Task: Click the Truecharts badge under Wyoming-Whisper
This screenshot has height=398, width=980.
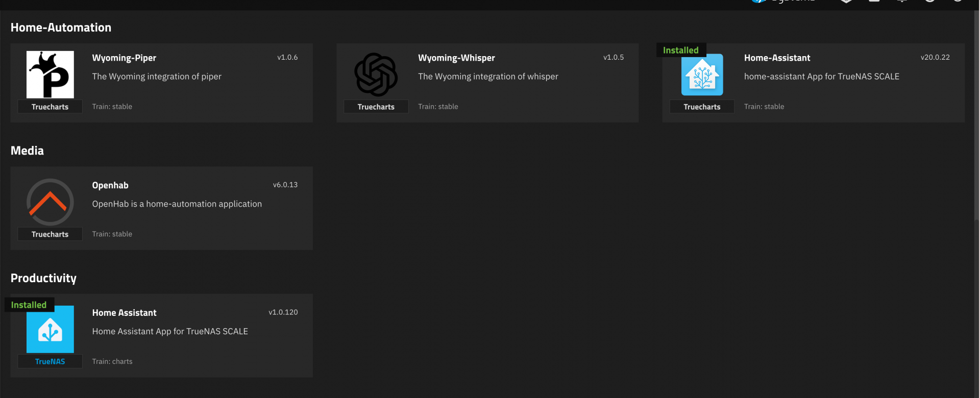Action: coord(376,107)
